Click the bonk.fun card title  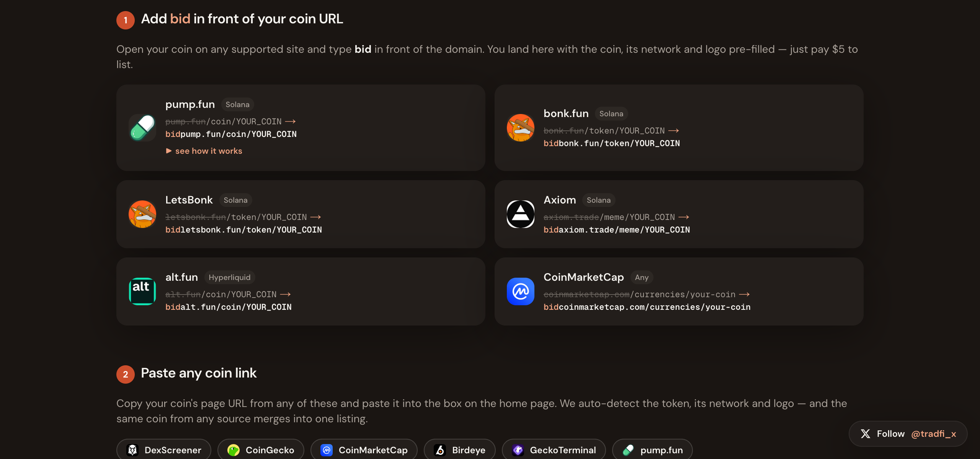pos(566,114)
